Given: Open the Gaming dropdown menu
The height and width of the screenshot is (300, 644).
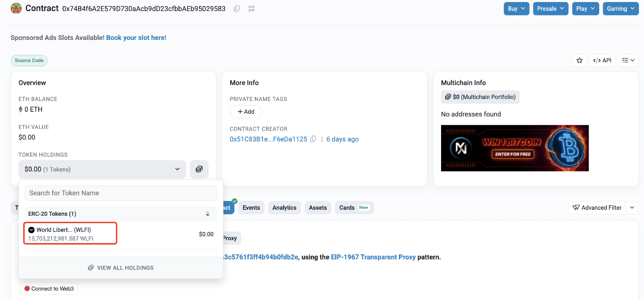Looking at the screenshot, I should 621,9.
